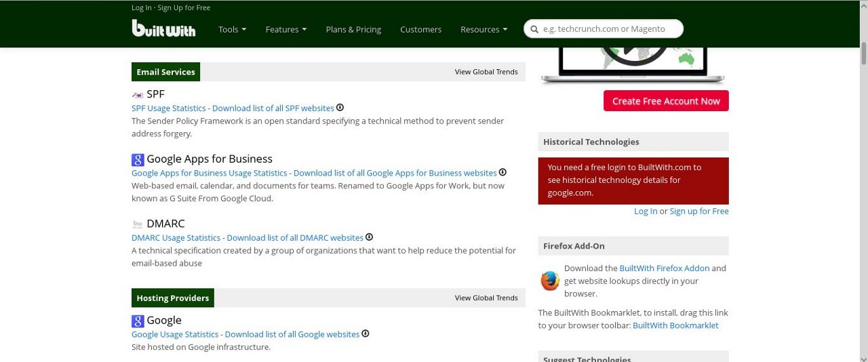Click Log In under Historical Technologies
The image size is (868, 362).
[x=646, y=211]
